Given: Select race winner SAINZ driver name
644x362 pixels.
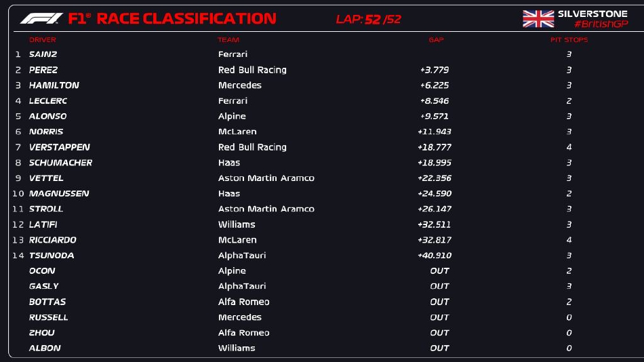Looking at the screenshot, I should (43, 54).
